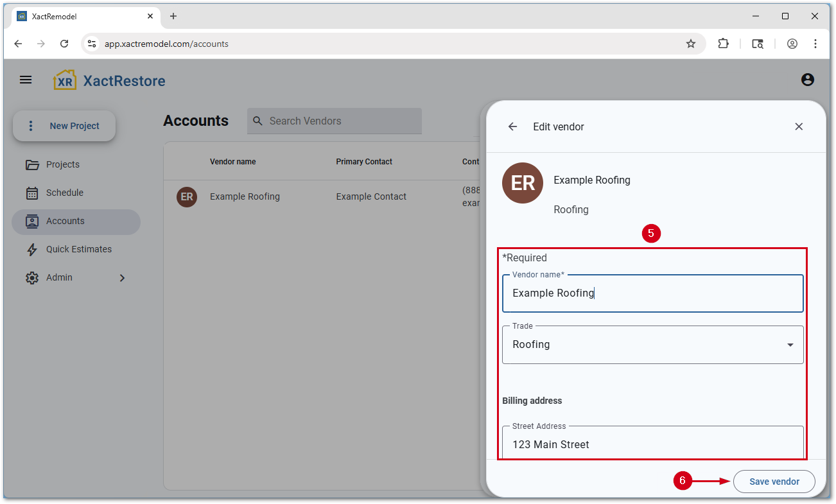Image resolution: width=836 pixels, height=504 pixels.
Task: Click the Roofing subtitle under vendor name
Action: click(571, 209)
